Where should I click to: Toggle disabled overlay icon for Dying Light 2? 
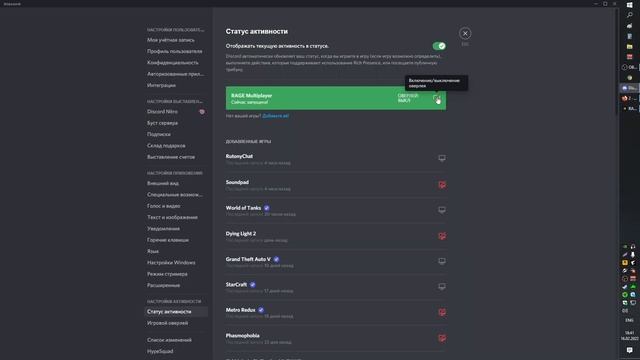pyautogui.click(x=442, y=236)
